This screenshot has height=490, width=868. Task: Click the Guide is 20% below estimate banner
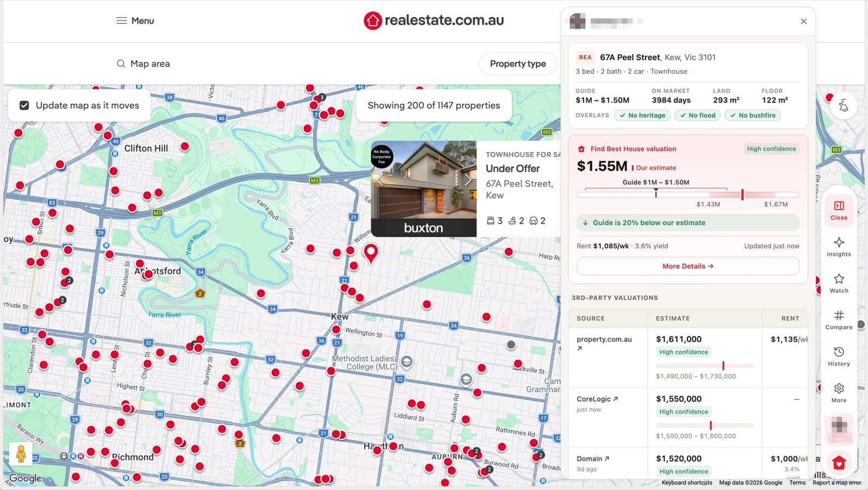688,223
